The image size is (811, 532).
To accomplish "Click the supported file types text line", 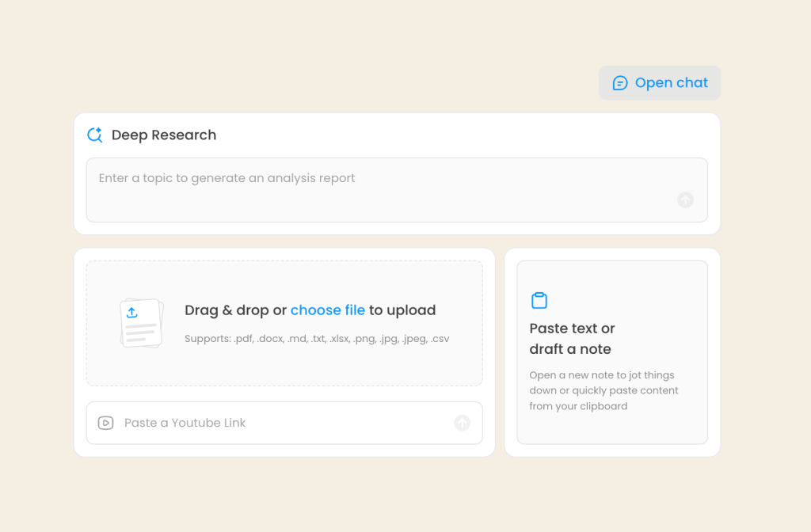I will 317,339.
